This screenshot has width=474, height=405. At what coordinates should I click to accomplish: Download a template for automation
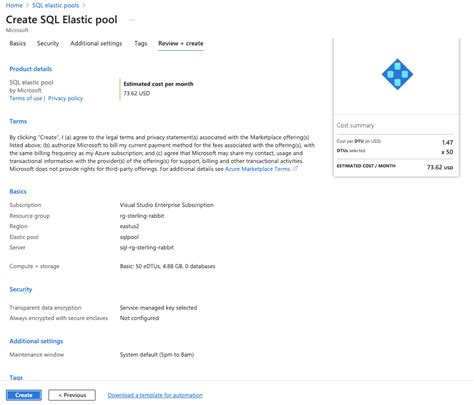155,395
